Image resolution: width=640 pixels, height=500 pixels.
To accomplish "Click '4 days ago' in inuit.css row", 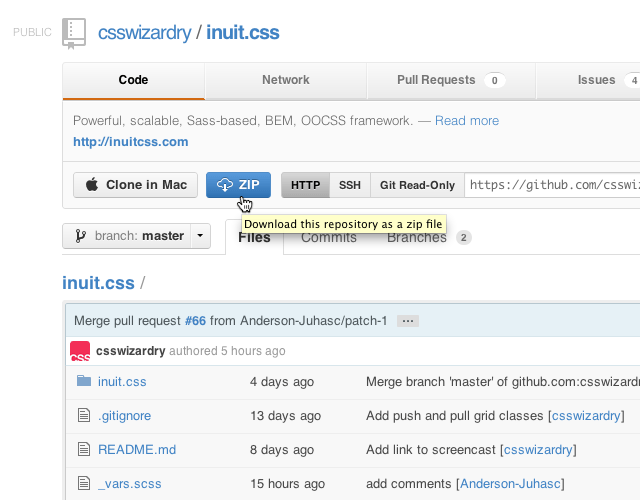I will point(282,382).
